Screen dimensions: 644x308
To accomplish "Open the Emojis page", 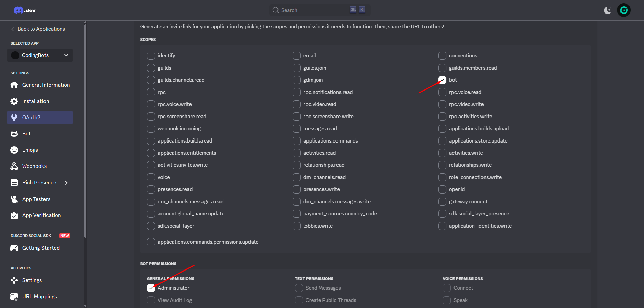I will tap(40, 150).
